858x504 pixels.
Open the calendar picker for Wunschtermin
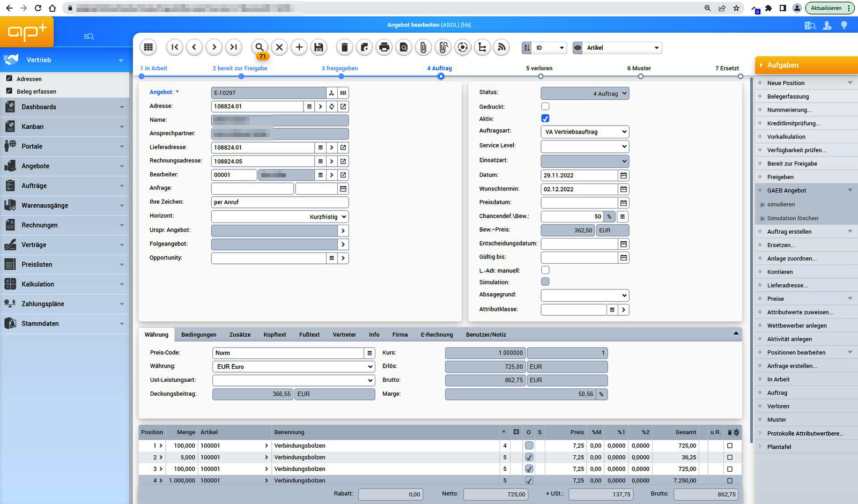[x=623, y=189]
